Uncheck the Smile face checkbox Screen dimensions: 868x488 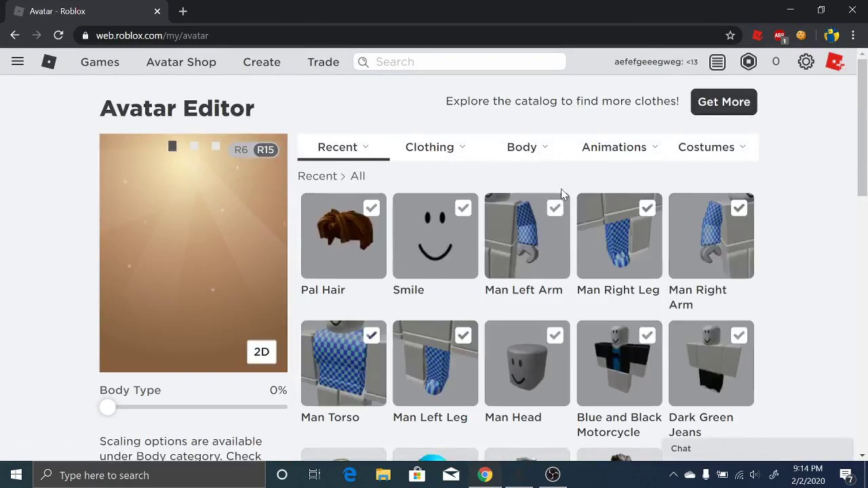coord(463,208)
